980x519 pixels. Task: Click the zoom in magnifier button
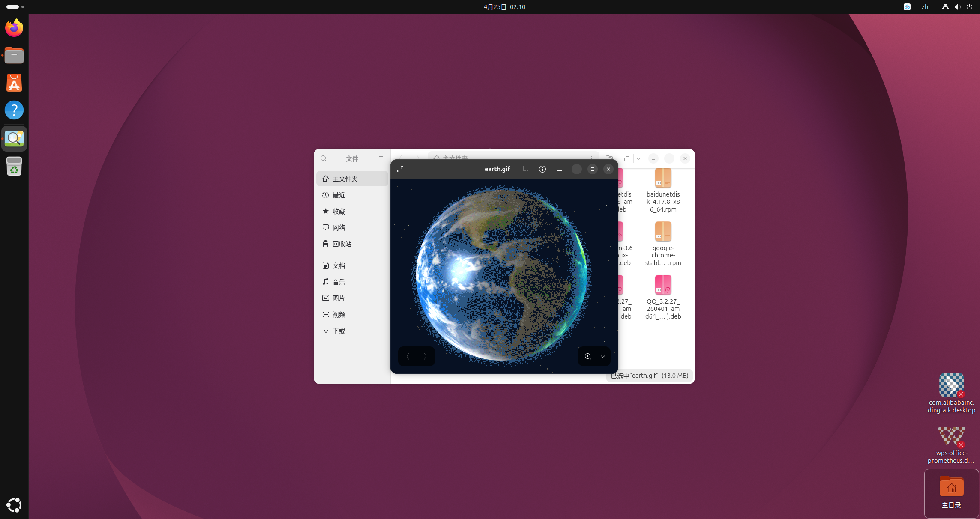pos(588,356)
